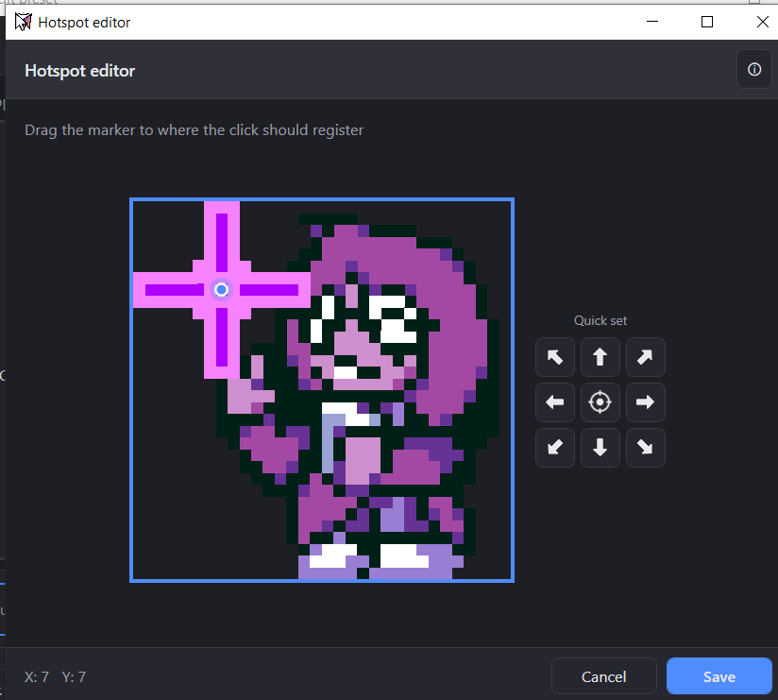Viewport: 778px width, 700px height.
Task: Click the Hotspot editor panel heading
Action: click(x=80, y=71)
